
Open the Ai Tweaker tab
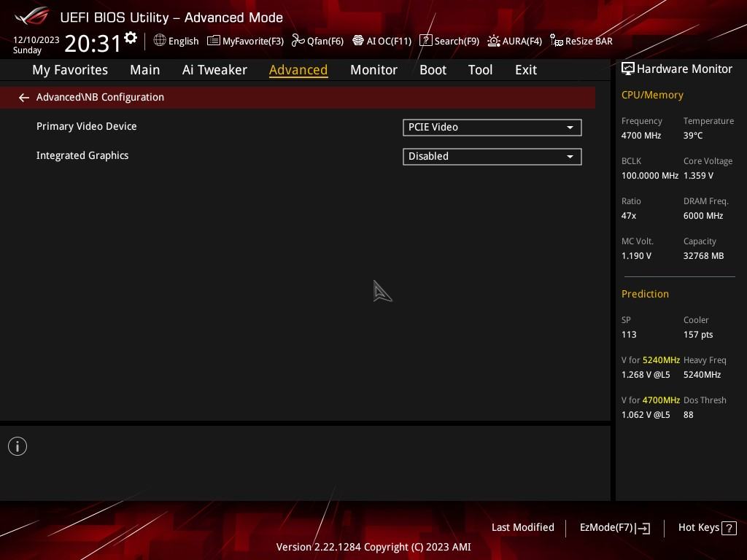click(x=214, y=70)
